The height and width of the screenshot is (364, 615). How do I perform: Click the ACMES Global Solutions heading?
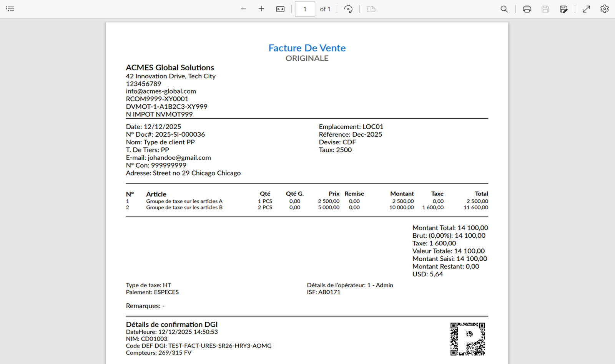170,67
